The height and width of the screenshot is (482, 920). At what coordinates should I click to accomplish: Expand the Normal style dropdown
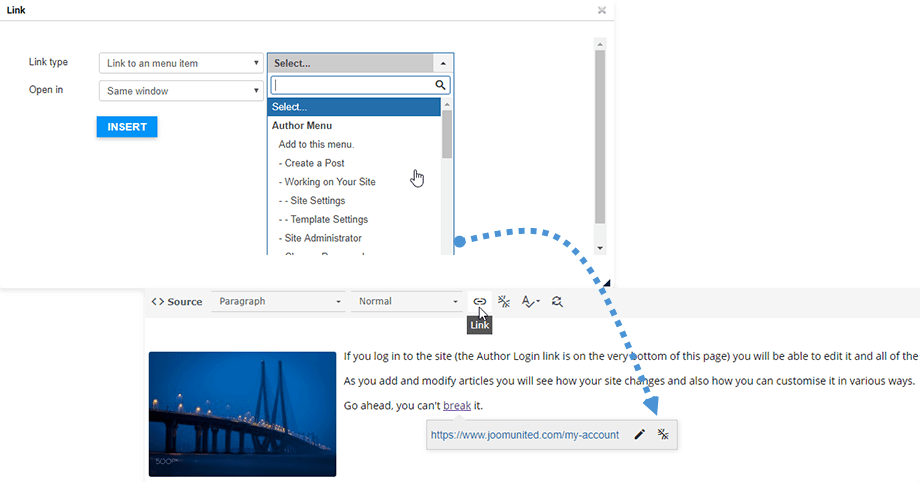point(407,301)
